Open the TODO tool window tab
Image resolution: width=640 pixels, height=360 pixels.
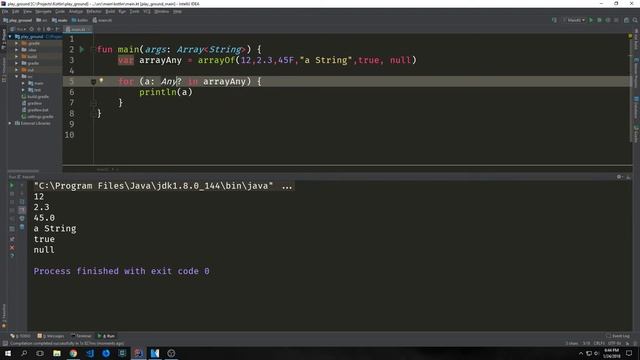pos(20,336)
